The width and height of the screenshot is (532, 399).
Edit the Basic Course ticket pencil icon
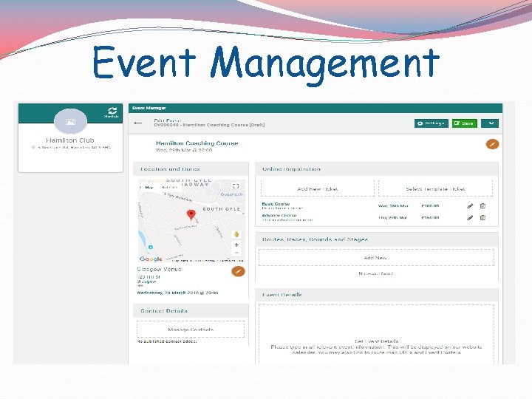coord(470,206)
